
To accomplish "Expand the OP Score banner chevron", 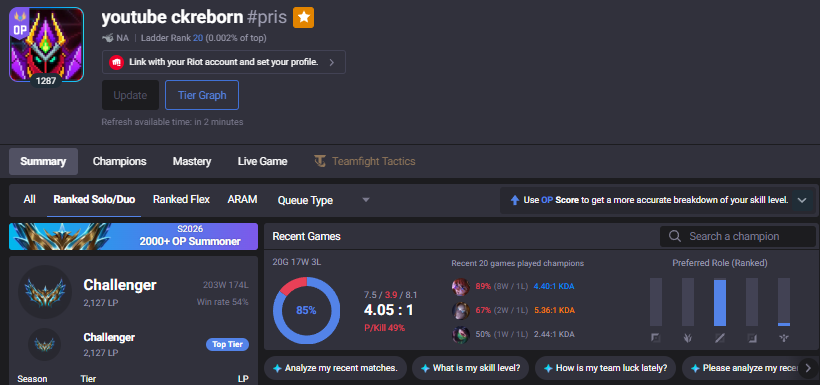I will (802, 200).
